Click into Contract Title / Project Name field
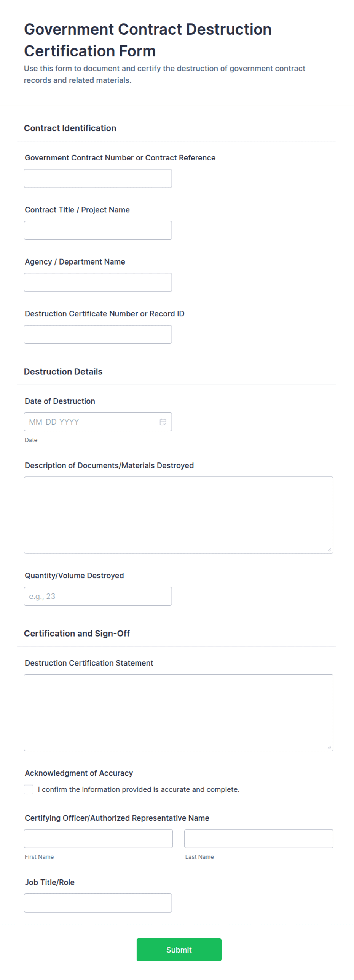The image size is (354, 980). (98, 230)
